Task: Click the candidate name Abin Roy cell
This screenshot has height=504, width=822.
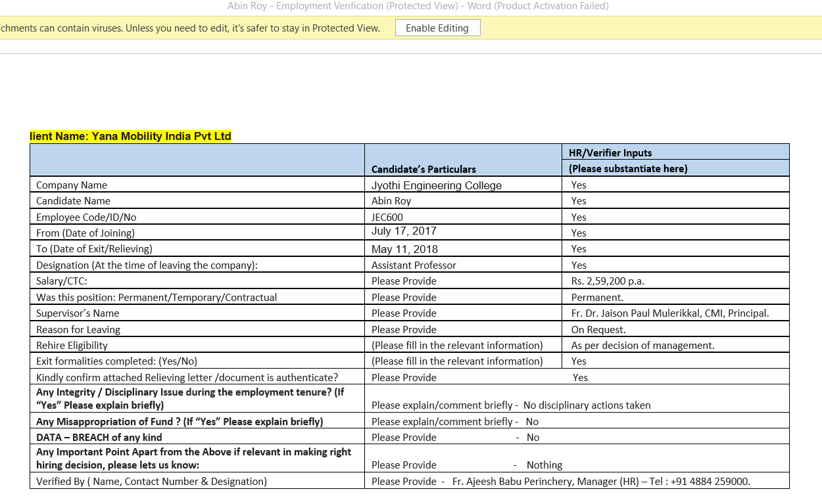Action: 391,201
